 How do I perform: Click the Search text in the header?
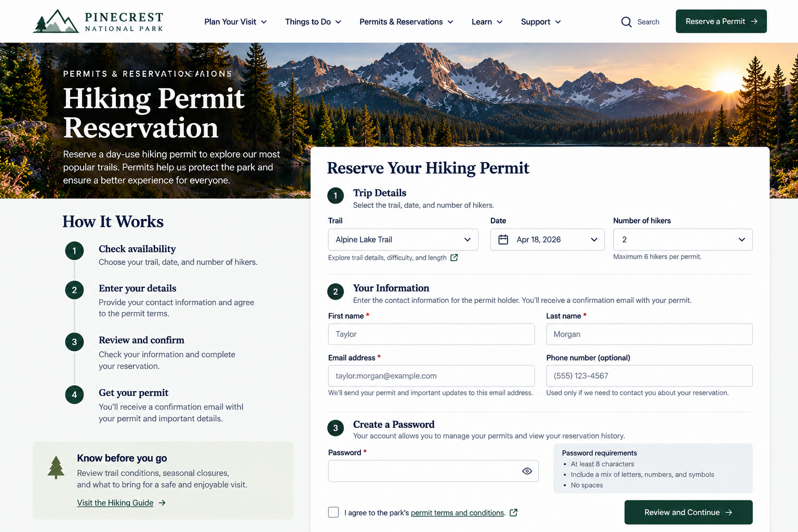[648, 22]
